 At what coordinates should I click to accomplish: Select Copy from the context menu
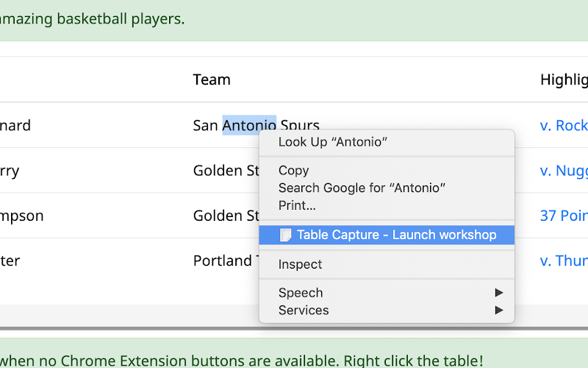tap(387, 171)
